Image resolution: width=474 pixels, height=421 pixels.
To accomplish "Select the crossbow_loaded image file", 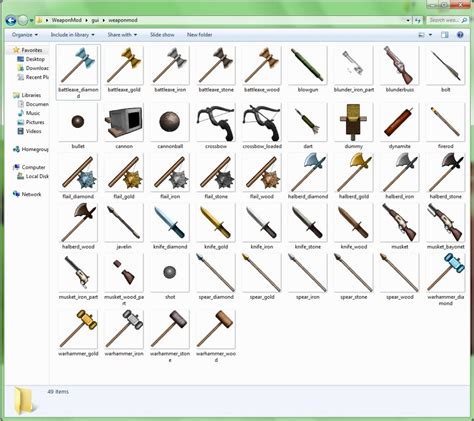I will coord(262,126).
